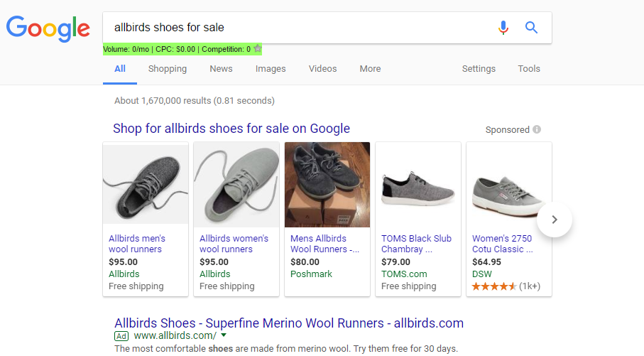Viewport: 644px width, 356px height.
Task: Expand the allbirds.com ad URL dropdown arrow
Action: [224, 335]
